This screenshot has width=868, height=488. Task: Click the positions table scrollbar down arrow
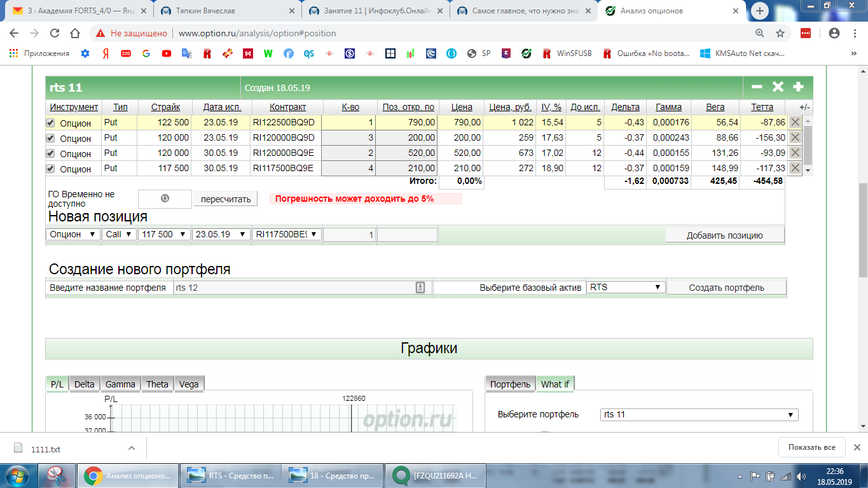pyautogui.click(x=808, y=171)
